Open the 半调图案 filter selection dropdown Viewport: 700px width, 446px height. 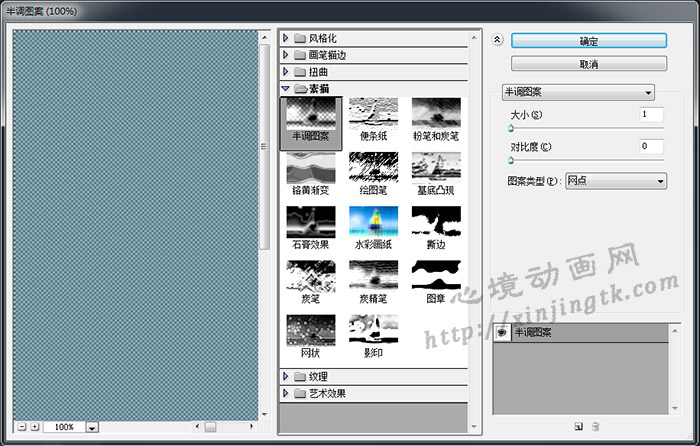579,93
